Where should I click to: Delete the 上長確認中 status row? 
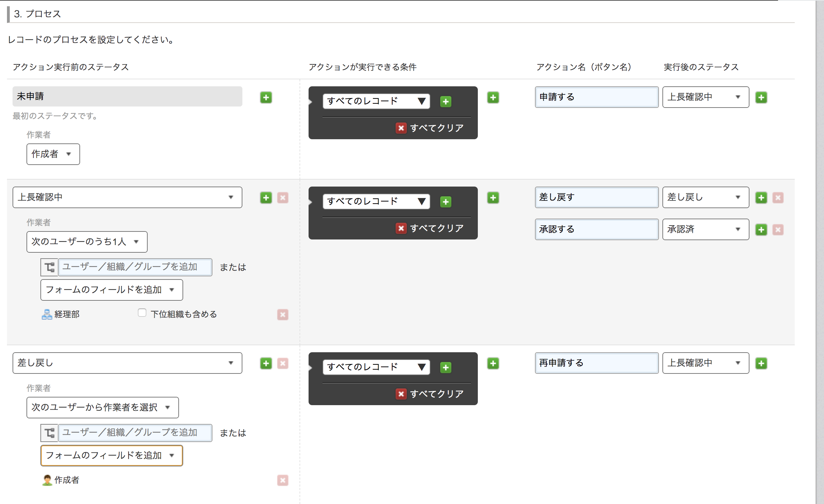(x=283, y=198)
